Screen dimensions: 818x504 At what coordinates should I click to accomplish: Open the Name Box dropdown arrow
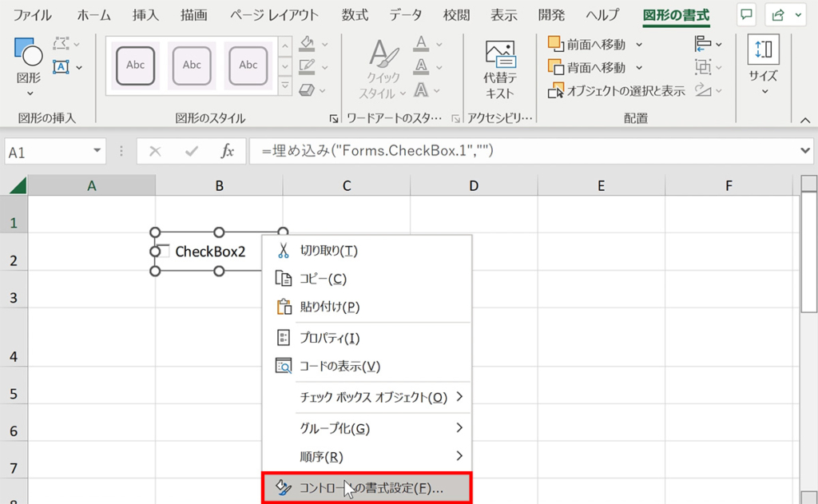[96, 151]
